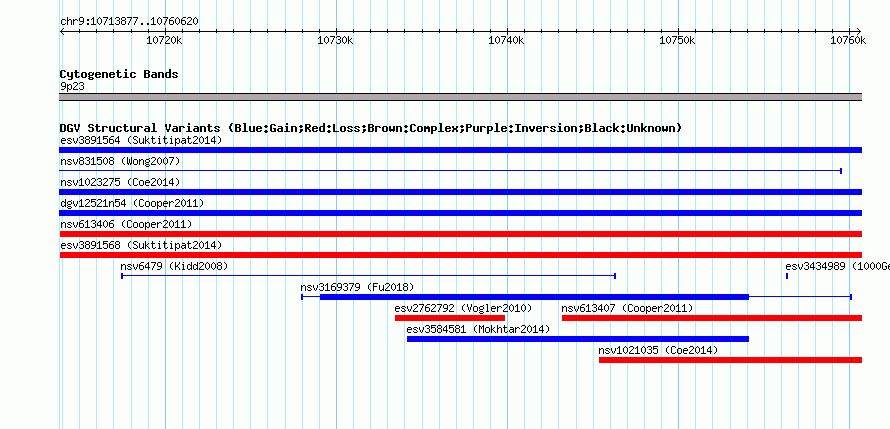890x429 pixels.
Task: Click the Cytogenetic Bands track title
Action: point(119,74)
